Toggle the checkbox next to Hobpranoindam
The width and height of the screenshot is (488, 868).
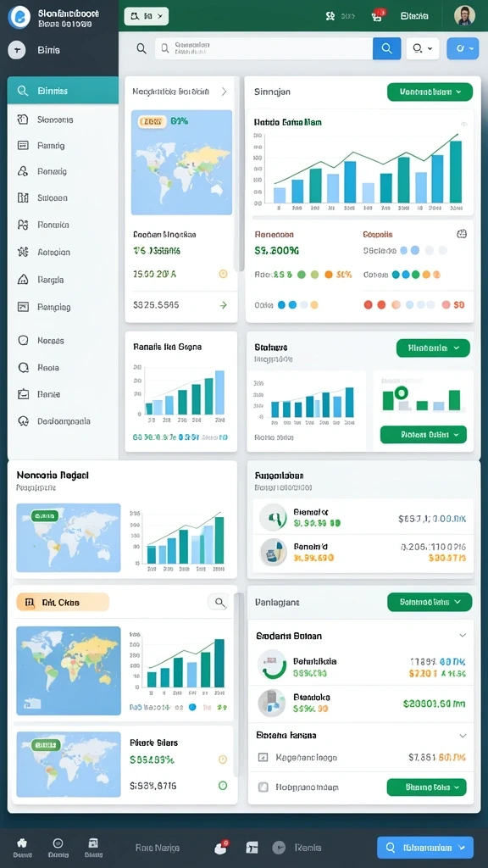[263, 787]
